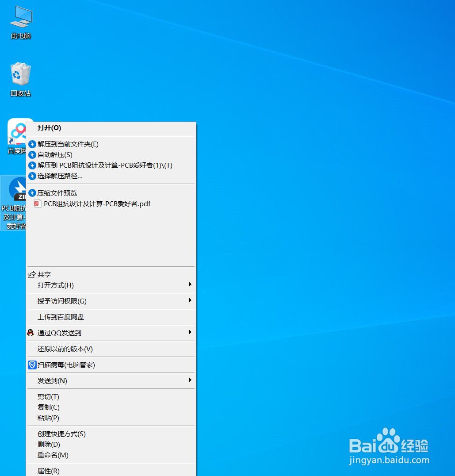Choose 打开(O) from the context menu
This screenshot has width=455, height=476.
coord(111,128)
